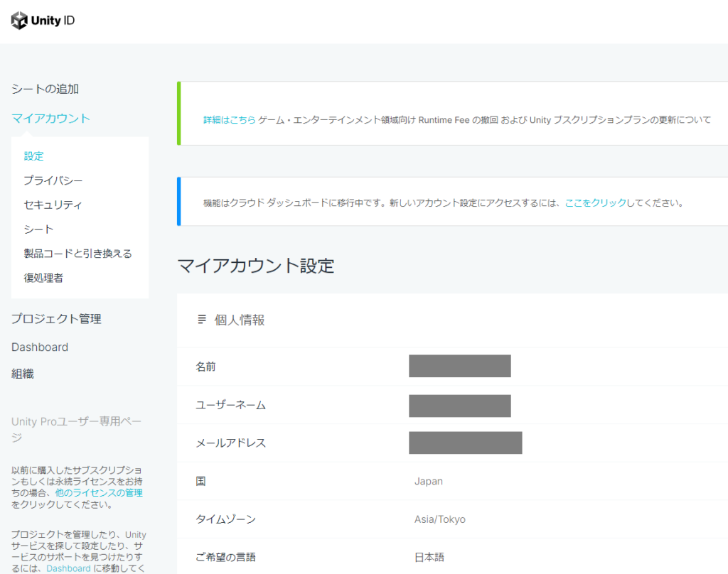This screenshot has width=728, height=574.
Task: Open 組織 in the sidebar
Action: [x=22, y=374]
